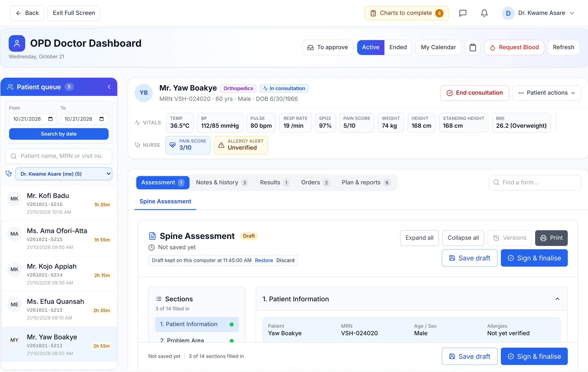Click the Versions button
The height and width of the screenshot is (372, 588).
tap(510, 238)
